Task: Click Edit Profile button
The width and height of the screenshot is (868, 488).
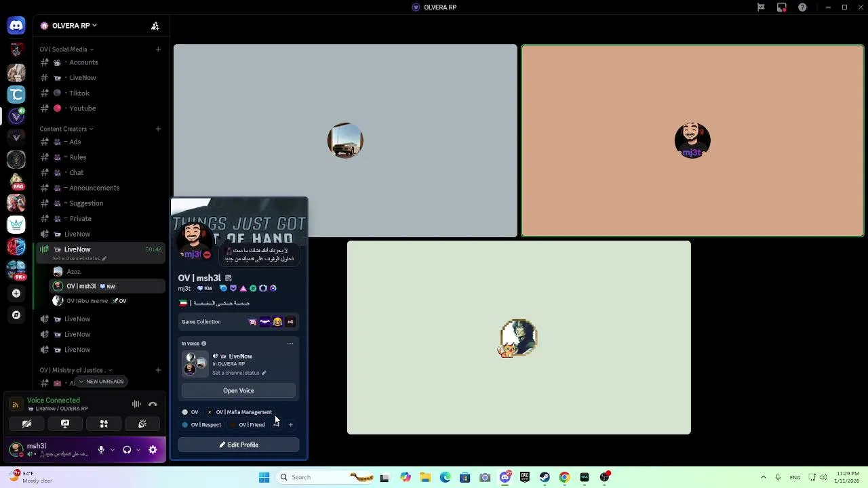Action: click(239, 445)
